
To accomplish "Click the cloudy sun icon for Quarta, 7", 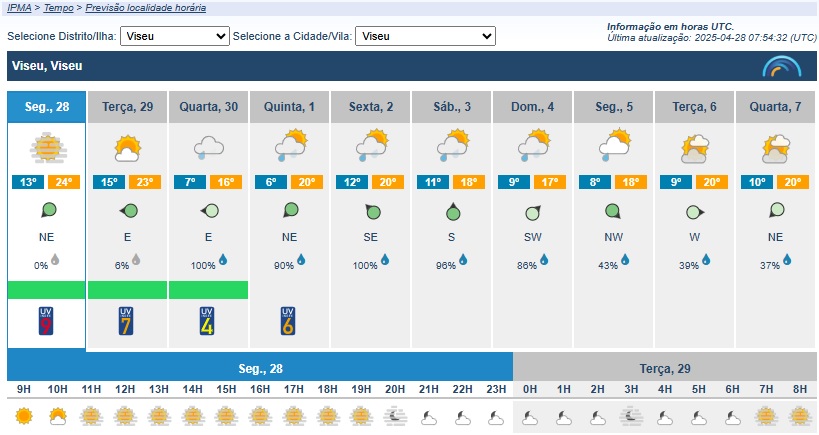I will [x=775, y=149].
